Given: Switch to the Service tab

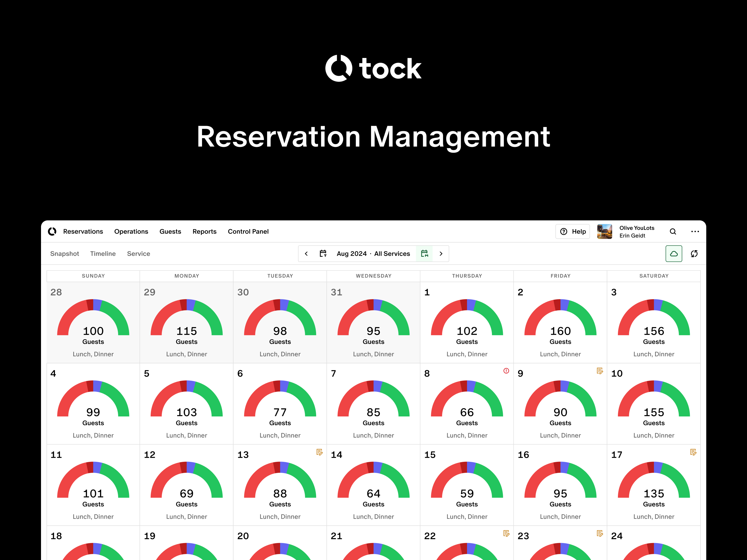Looking at the screenshot, I should click(x=138, y=254).
